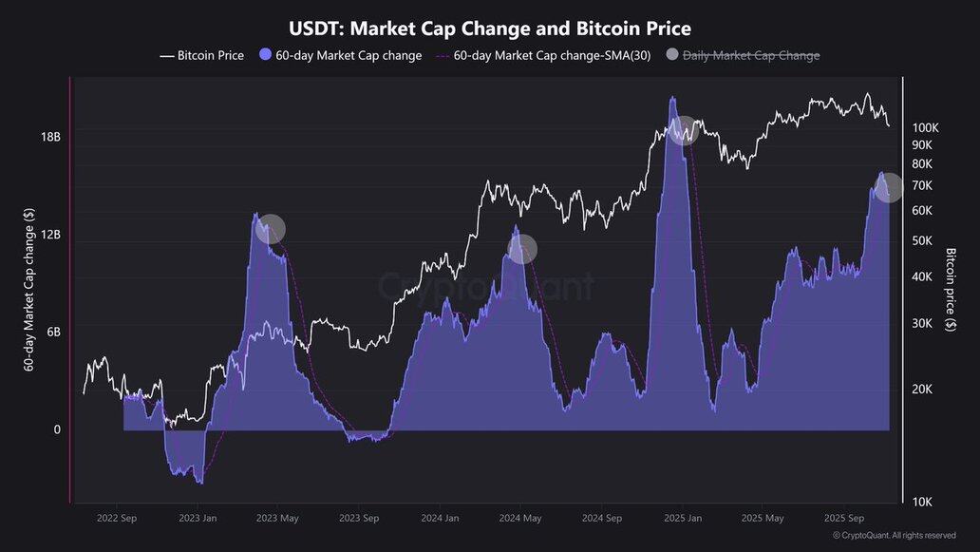The width and height of the screenshot is (980, 552).
Task: Click the white line icon beside Bitcoin Price
Action: click(167, 56)
